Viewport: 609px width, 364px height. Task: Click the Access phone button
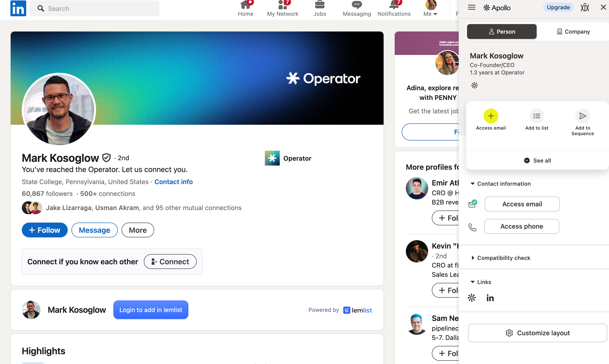tap(521, 226)
